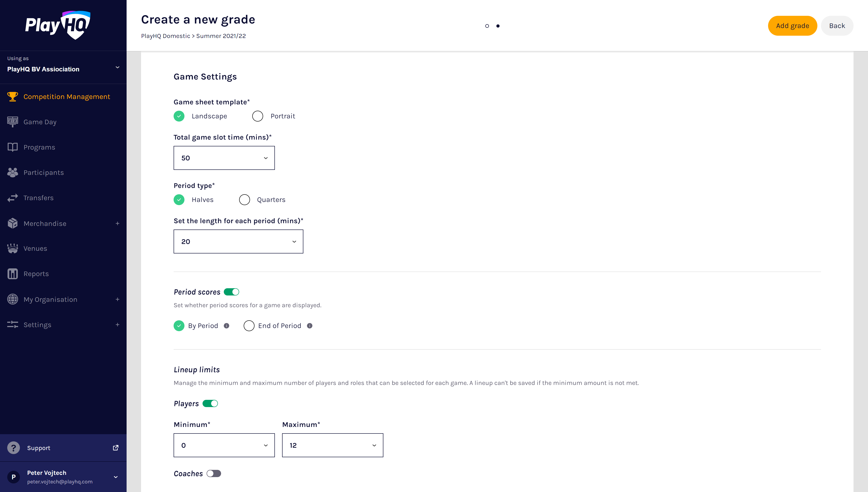Select Landscape game sheet template
The height and width of the screenshot is (492, 868).
[179, 116]
